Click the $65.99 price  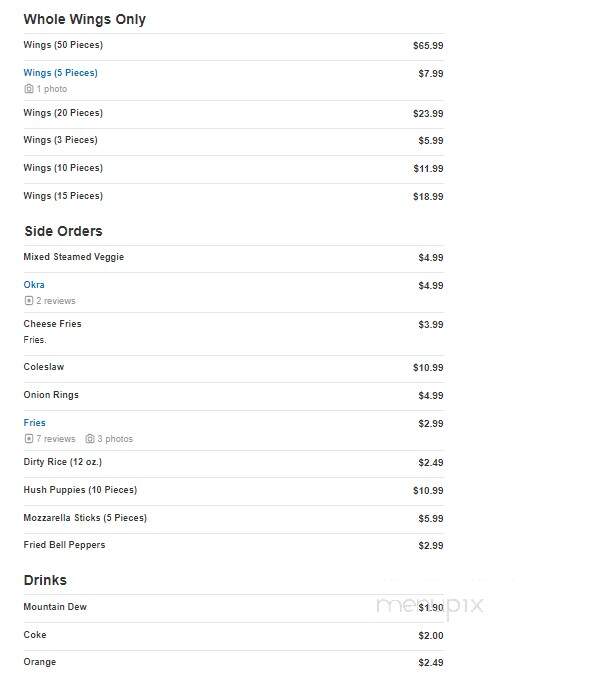(x=428, y=46)
